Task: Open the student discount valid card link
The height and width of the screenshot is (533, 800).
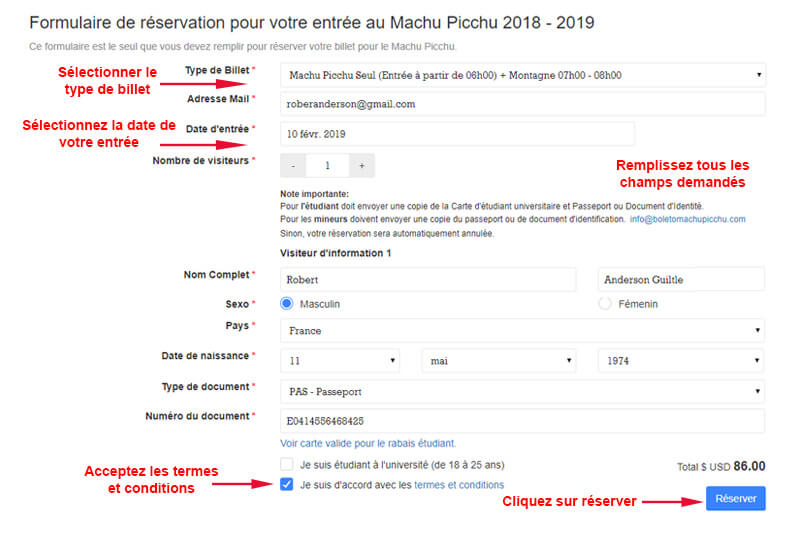Action: [368, 443]
